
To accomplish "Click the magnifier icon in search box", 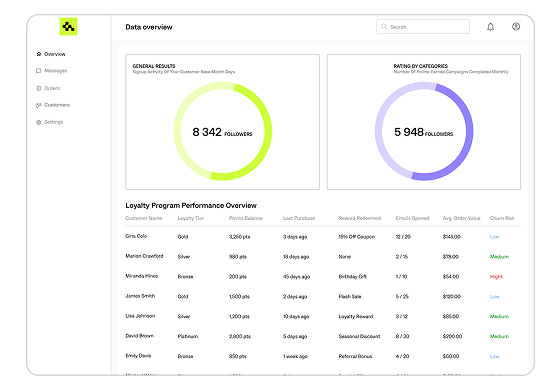I will (x=384, y=26).
